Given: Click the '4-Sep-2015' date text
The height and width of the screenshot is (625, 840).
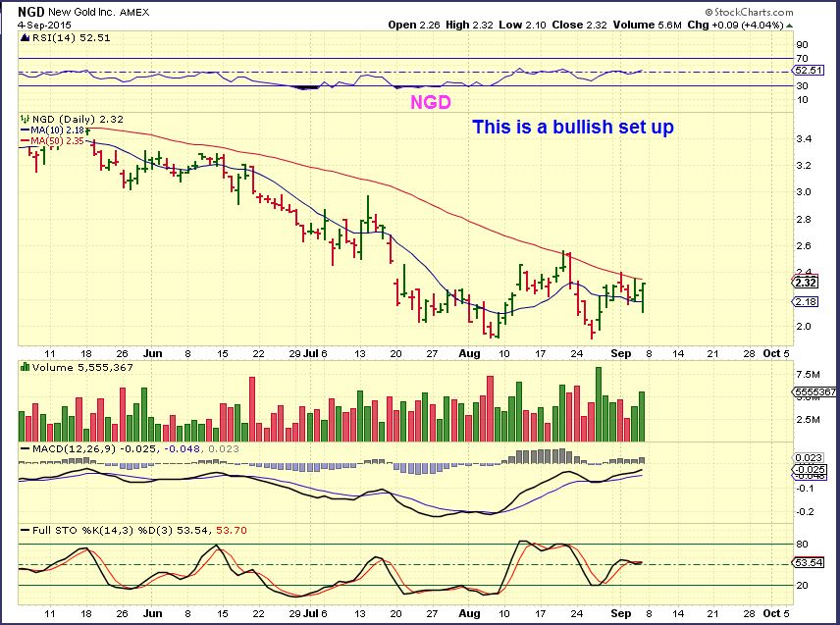Looking at the screenshot, I should tap(44, 26).
